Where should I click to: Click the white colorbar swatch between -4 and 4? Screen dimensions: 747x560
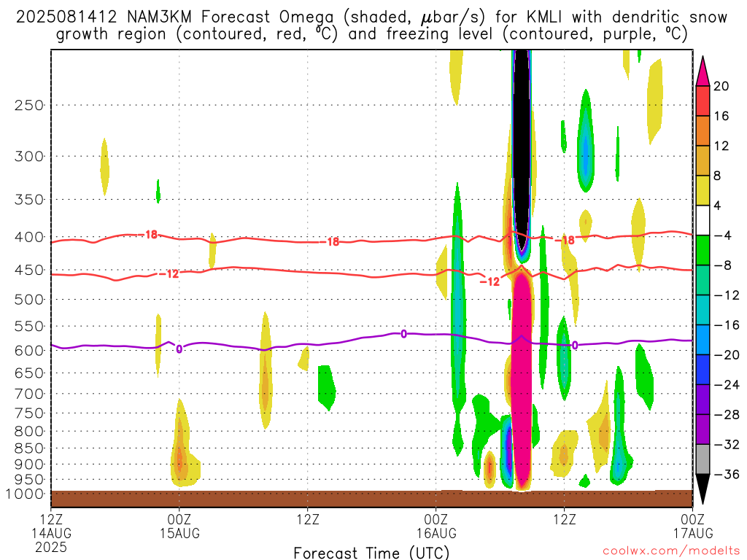pyautogui.click(x=703, y=220)
